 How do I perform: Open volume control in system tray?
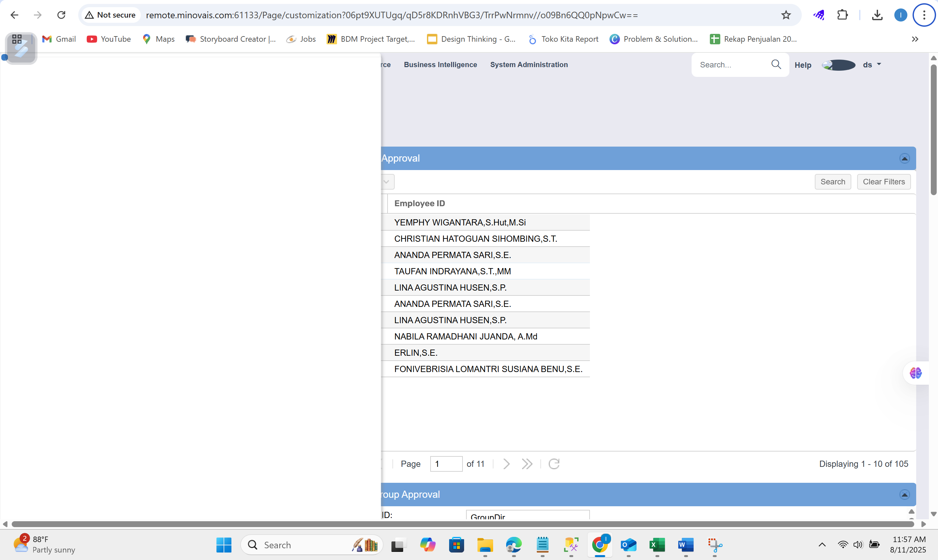pyautogui.click(x=857, y=545)
